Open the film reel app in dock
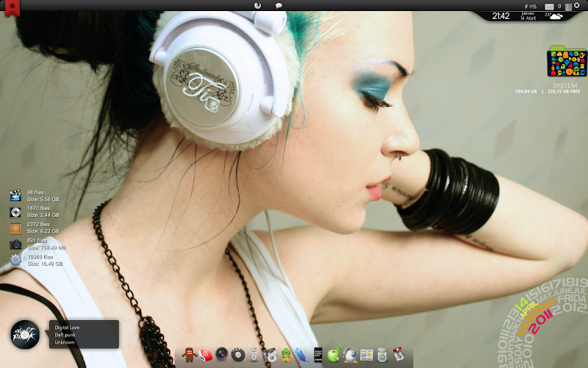This screenshot has height=368, width=588. [x=237, y=355]
